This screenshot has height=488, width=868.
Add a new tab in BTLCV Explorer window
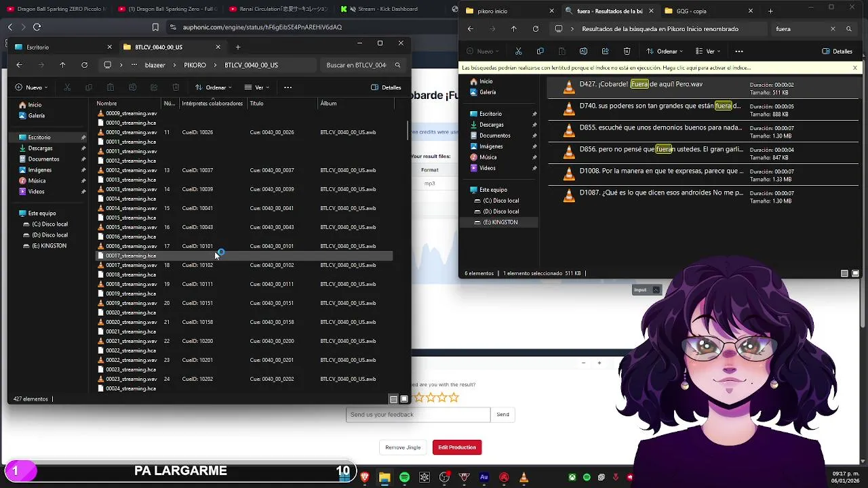237,47
